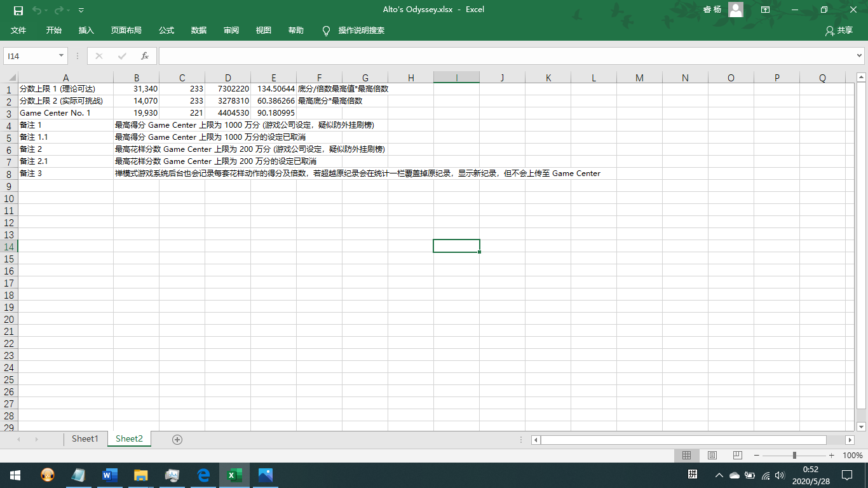Select cell with value 134.50644
Screen dimensions: 868x488
pyautogui.click(x=274, y=89)
